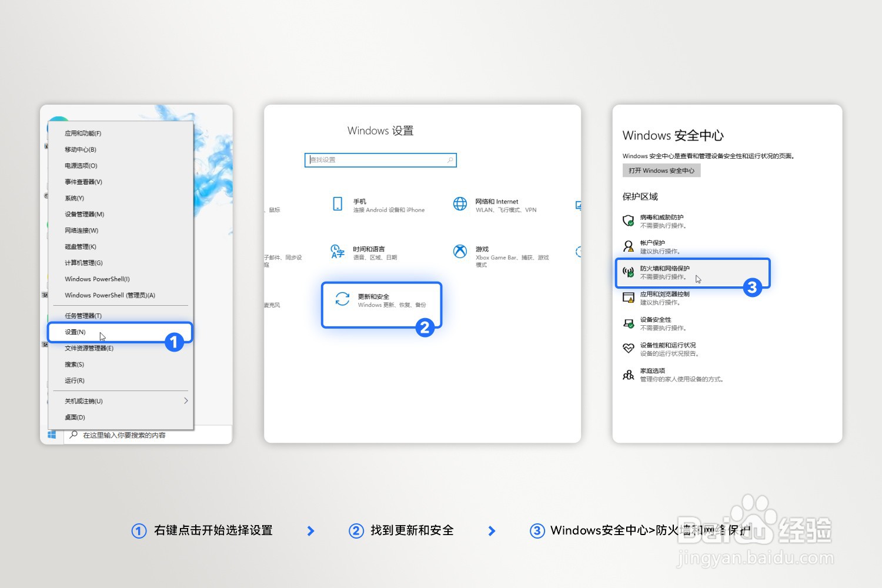Open 帐户保护 protection area
The width and height of the screenshot is (882, 588).
pyautogui.click(x=653, y=243)
